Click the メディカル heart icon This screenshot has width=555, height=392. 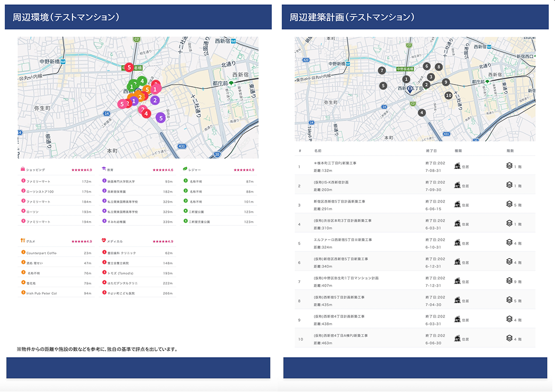coord(104,241)
